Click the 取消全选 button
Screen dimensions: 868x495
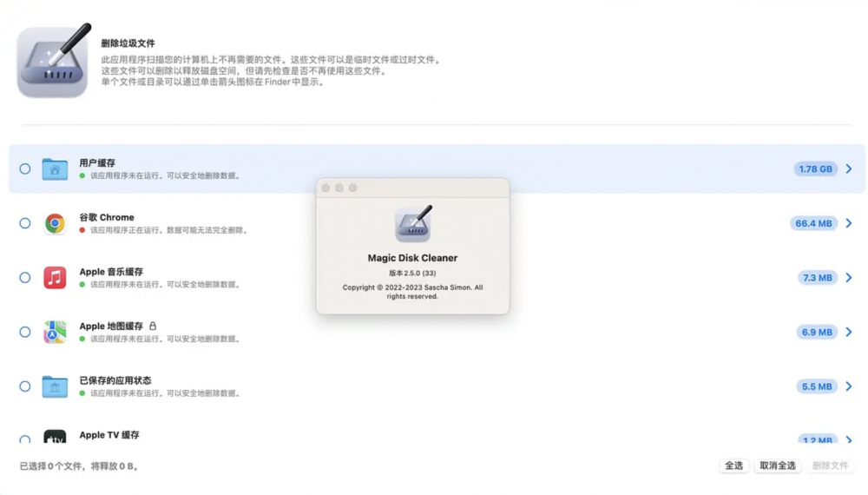point(777,465)
